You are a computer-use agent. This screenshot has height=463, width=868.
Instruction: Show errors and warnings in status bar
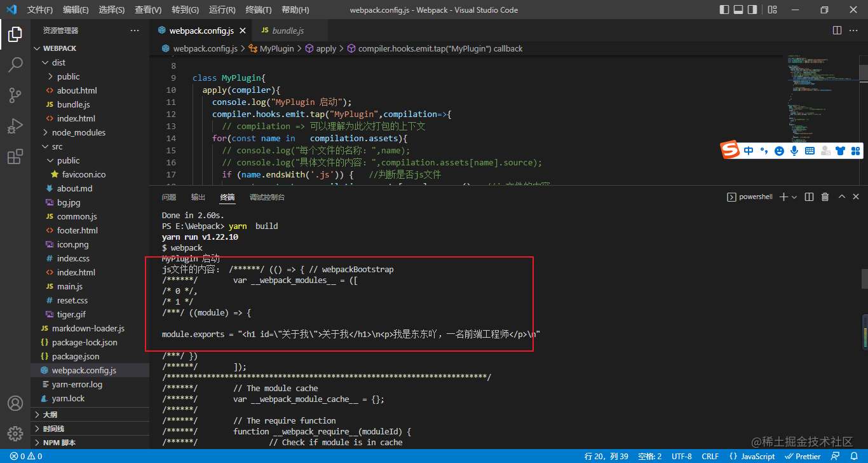coord(26,456)
